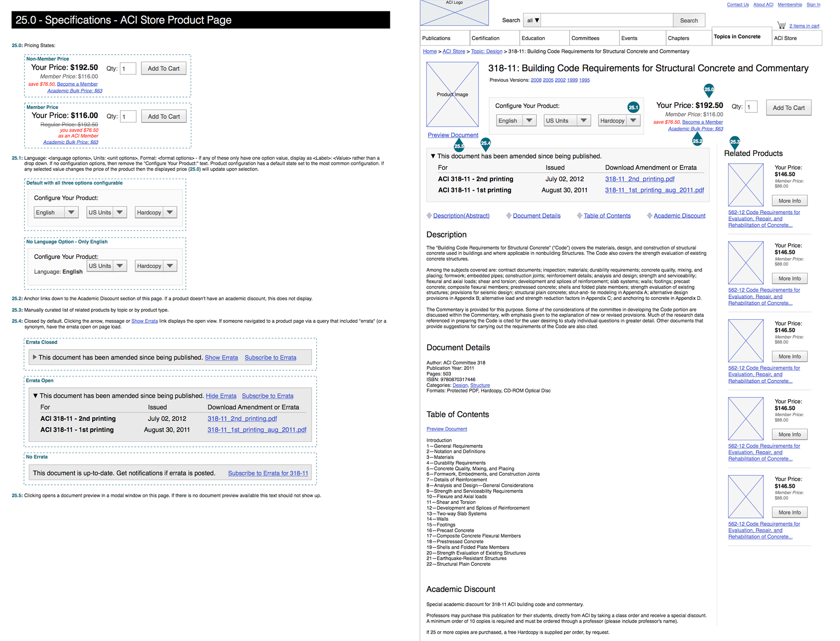Screen dimensions: 840x641
Task: Click arrow icon beside Academic Discount anchor
Action: [650, 216]
